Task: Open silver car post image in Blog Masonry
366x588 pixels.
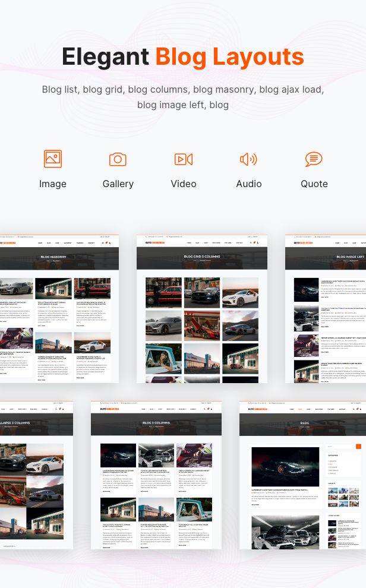Action: click(16, 289)
